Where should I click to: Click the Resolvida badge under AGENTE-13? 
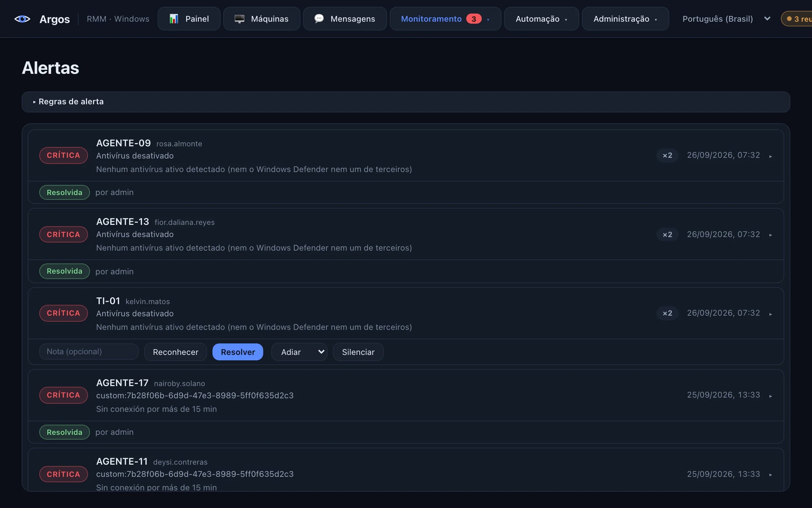point(65,271)
